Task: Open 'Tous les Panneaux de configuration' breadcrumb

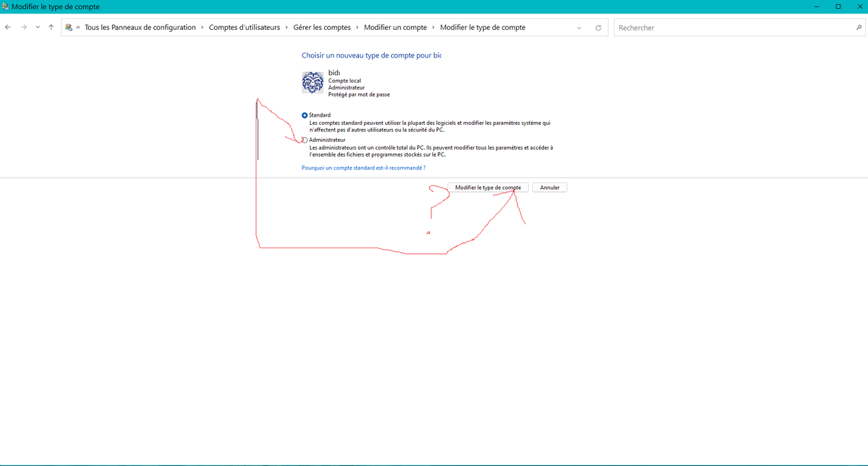Action: click(x=140, y=28)
